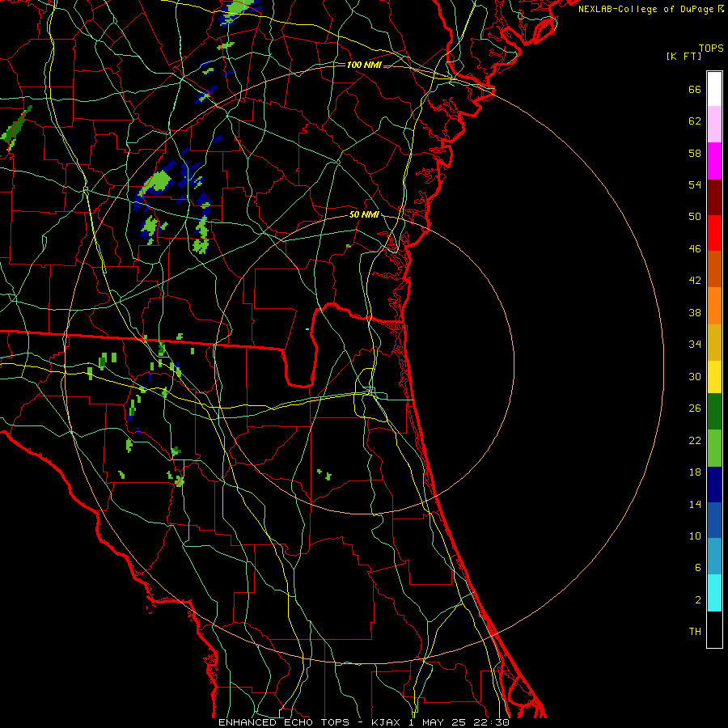
Task: Click the legend value "14"
Action: tap(695, 504)
